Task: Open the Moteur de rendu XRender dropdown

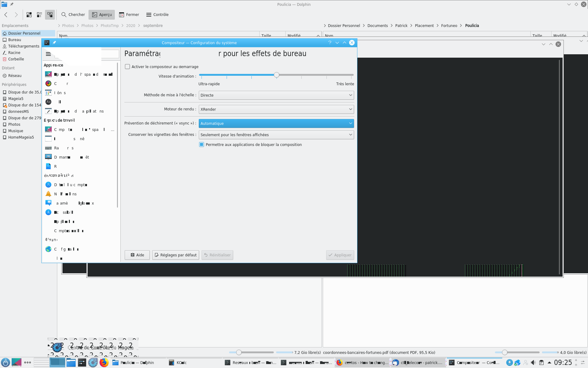Action: 276,109
